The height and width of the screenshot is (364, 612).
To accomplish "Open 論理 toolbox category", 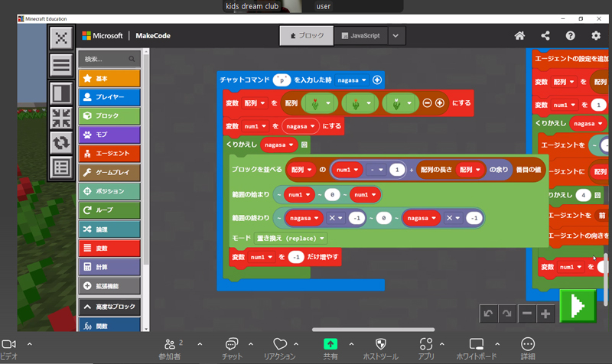I will click(x=109, y=229).
